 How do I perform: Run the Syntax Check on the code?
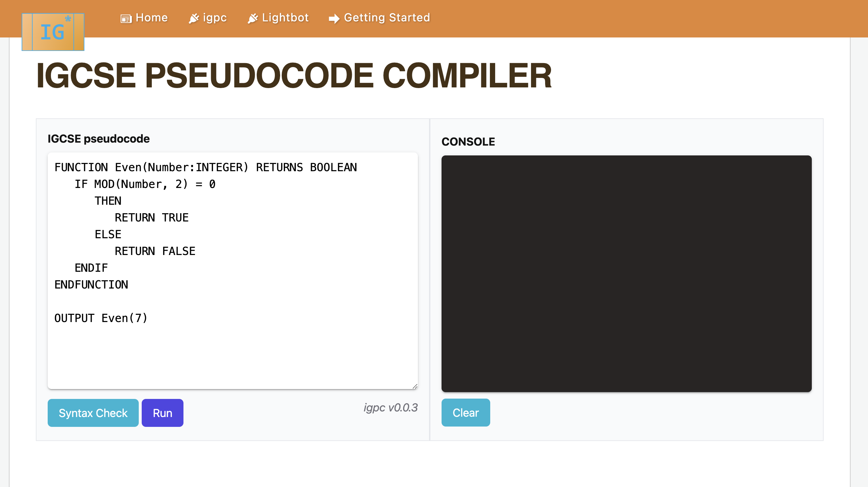pyautogui.click(x=93, y=413)
